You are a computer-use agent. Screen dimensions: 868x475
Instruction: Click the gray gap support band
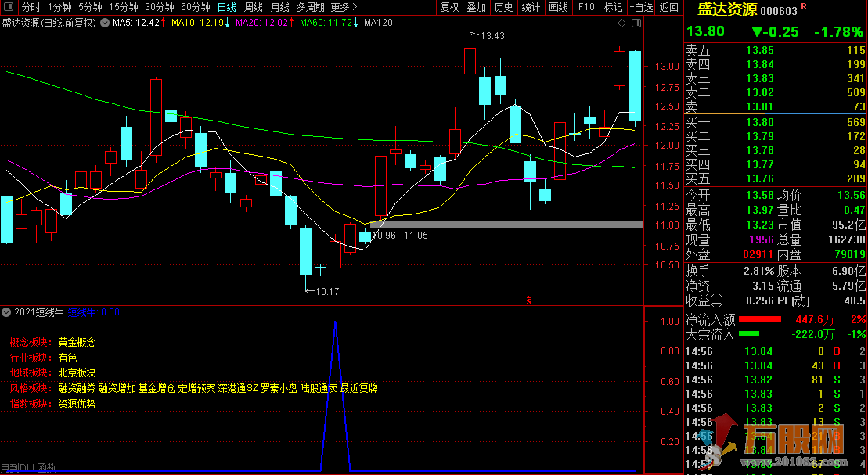(x=506, y=225)
